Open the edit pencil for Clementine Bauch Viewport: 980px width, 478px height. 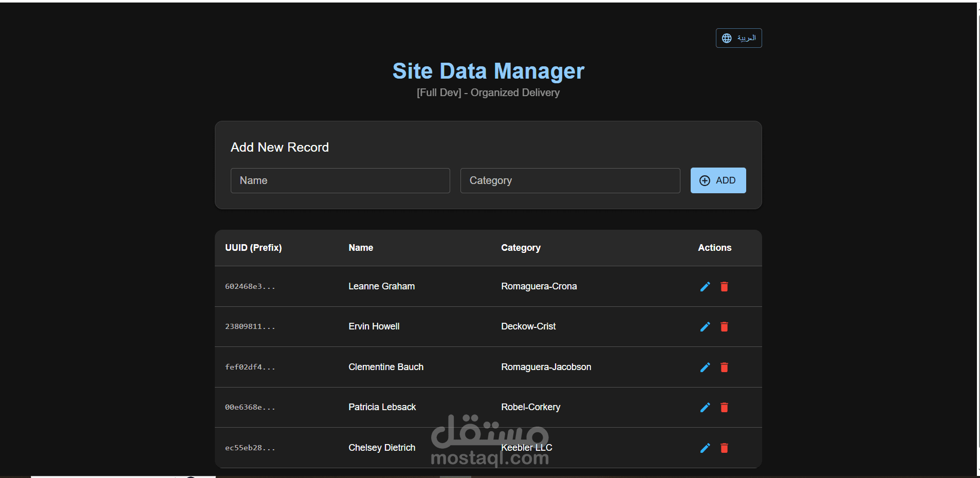(705, 367)
